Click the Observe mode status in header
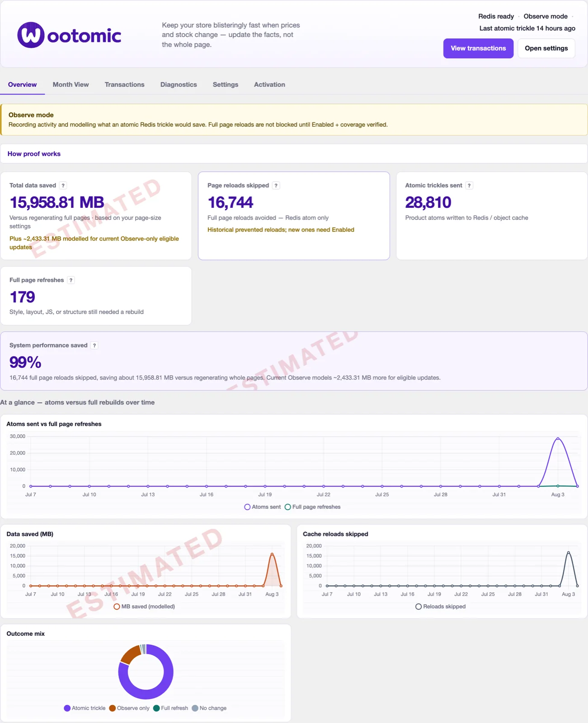The height and width of the screenshot is (723, 588). 546,16
